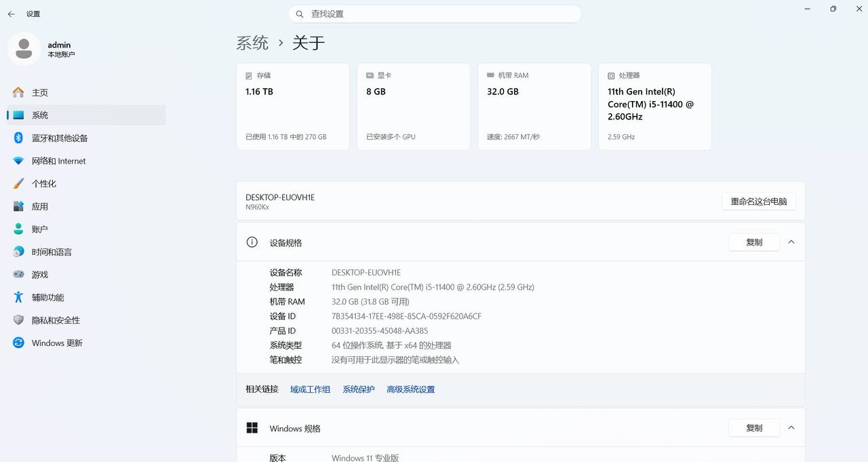
Task: Open 游戏 settings
Action: point(86,275)
